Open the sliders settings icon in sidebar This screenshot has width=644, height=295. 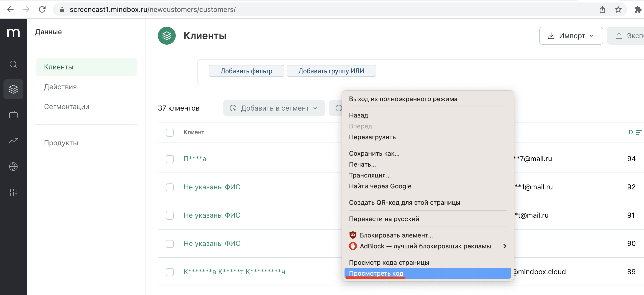(13, 192)
